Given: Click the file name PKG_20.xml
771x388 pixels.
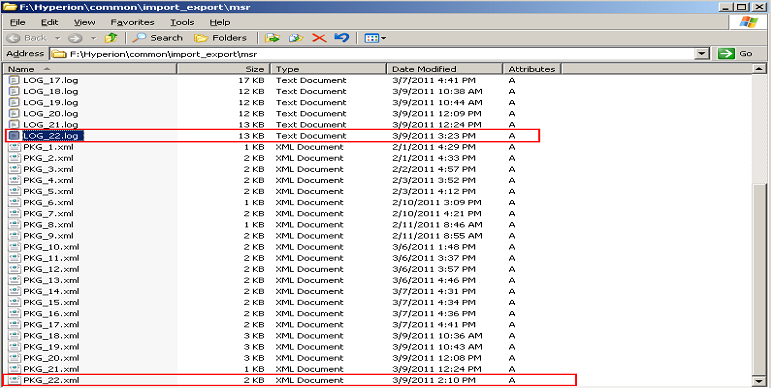Looking at the screenshot, I should point(51,358).
